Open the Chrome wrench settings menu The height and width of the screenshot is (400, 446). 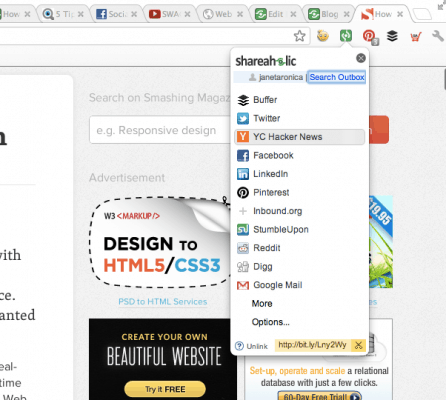pyautogui.click(x=438, y=35)
